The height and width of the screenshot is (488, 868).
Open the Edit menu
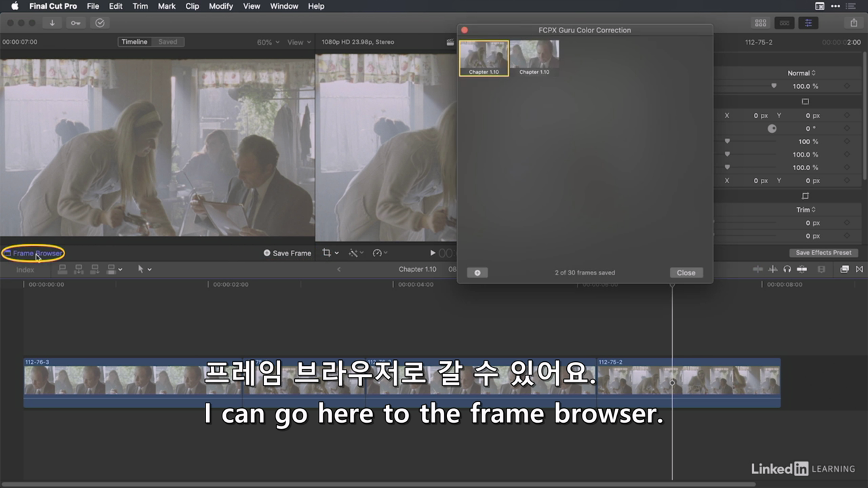coord(116,6)
